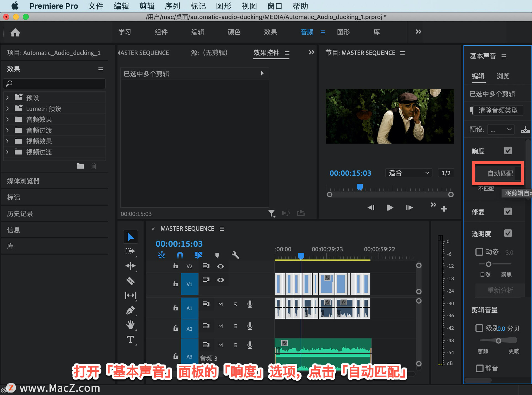Image resolution: width=532 pixels, height=395 pixels.
Task: Toggle lock on track V1
Action: tap(175, 284)
